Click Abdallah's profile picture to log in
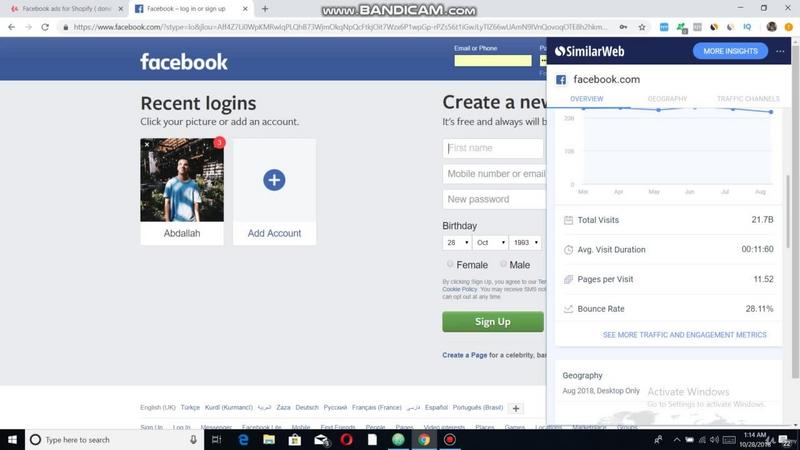The width and height of the screenshot is (800, 450). click(x=182, y=180)
